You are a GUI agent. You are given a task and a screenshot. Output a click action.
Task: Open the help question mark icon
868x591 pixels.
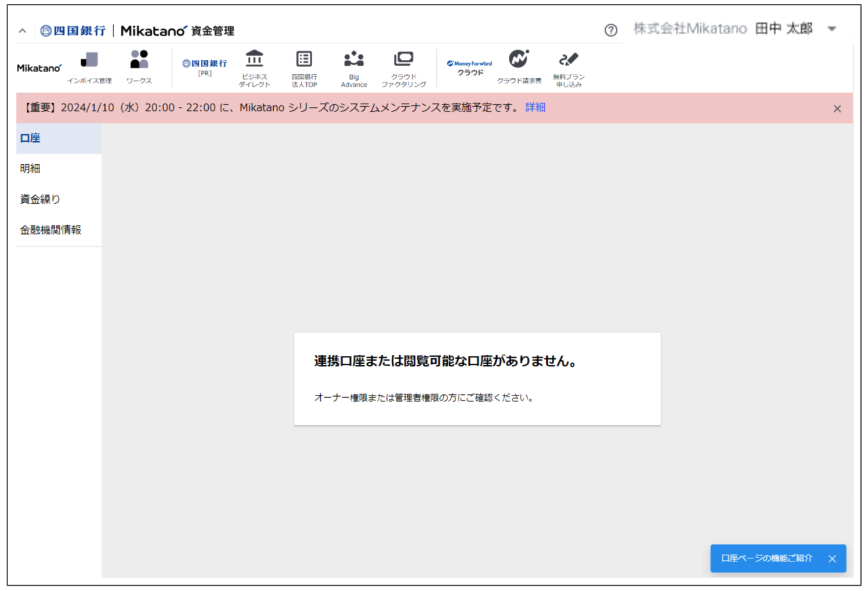[610, 30]
